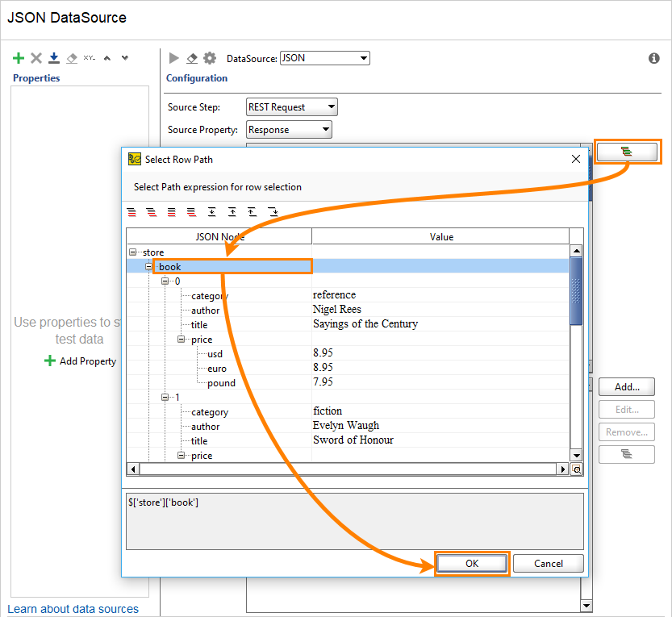
Task: Collapse the price node under item 1
Action: coord(182,456)
